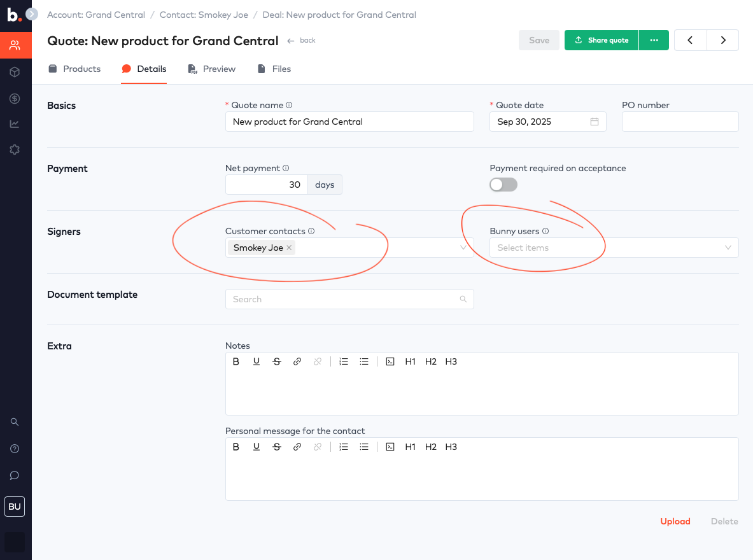Click the Bunny users info icon
The height and width of the screenshot is (560, 753).
click(x=545, y=231)
